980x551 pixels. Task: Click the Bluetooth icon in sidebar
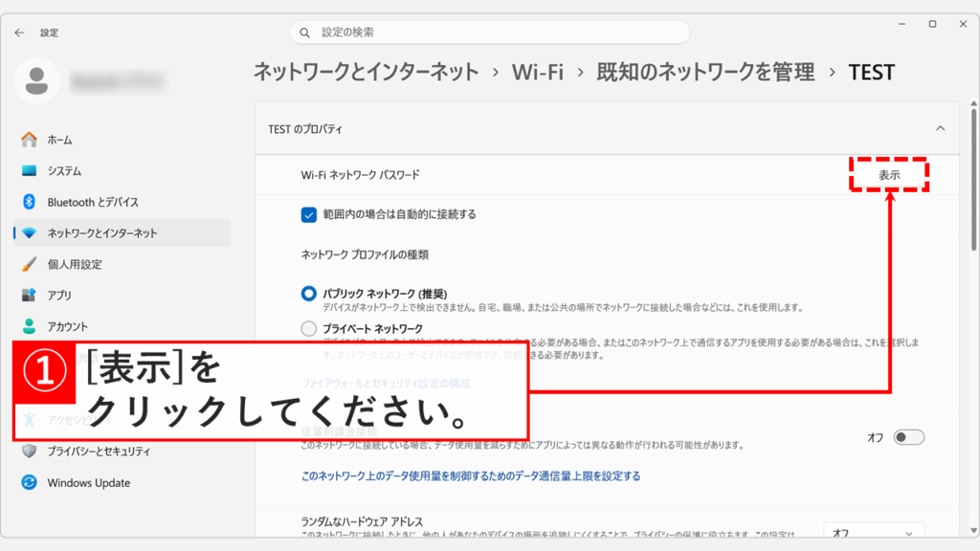coord(29,202)
